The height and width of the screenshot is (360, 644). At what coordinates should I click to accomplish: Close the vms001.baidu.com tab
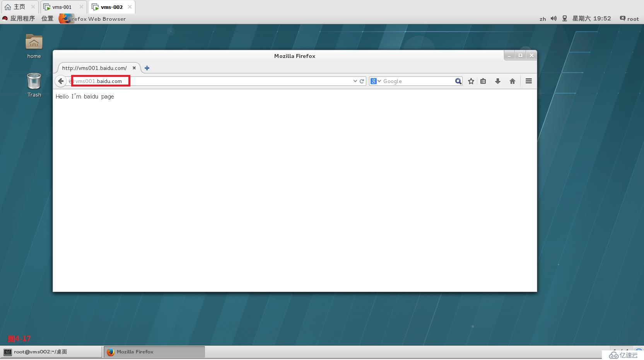click(x=134, y=68)
